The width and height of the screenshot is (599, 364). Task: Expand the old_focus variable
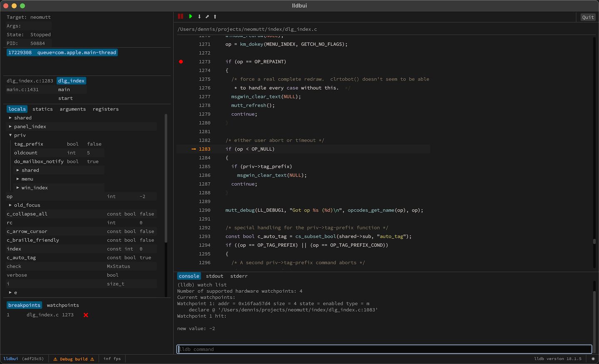(x=10, y=205)
